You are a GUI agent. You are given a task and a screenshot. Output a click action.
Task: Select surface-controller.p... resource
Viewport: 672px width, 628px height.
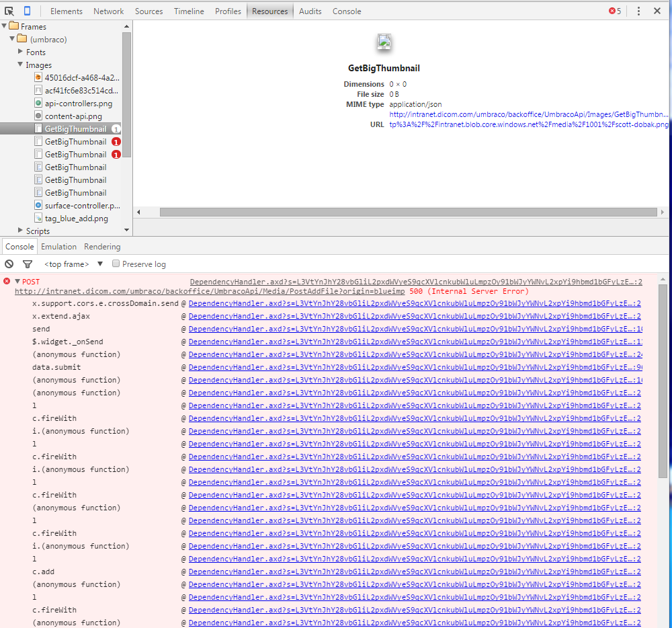pyautogui.click(x=82, y=205)
